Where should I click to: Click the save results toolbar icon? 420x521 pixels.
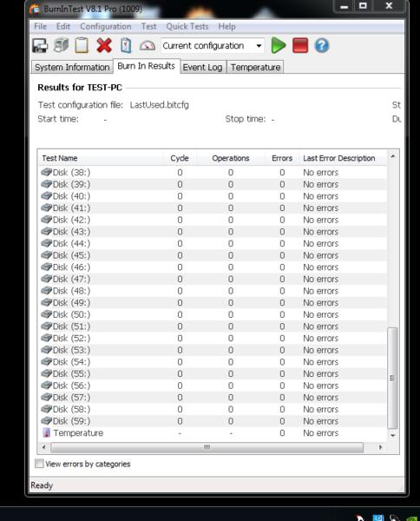[40, 45]
